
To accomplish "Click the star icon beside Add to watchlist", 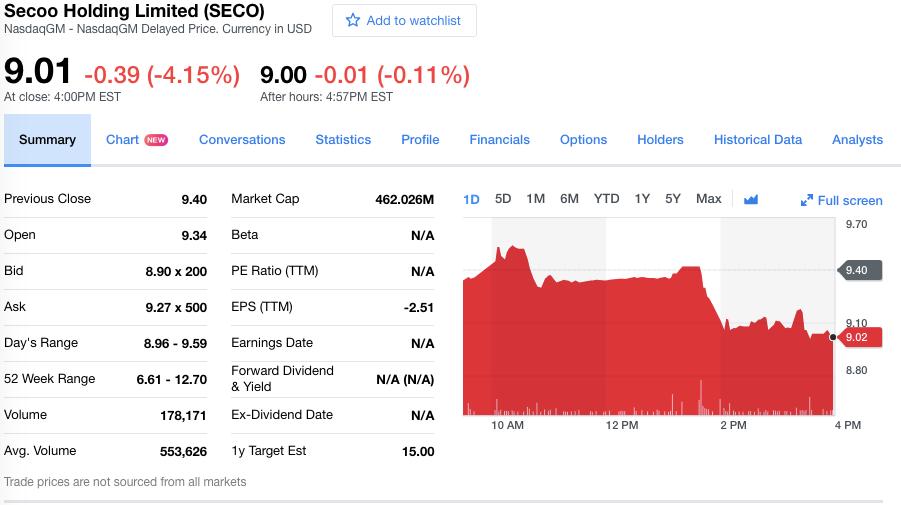I will point(352,21).
